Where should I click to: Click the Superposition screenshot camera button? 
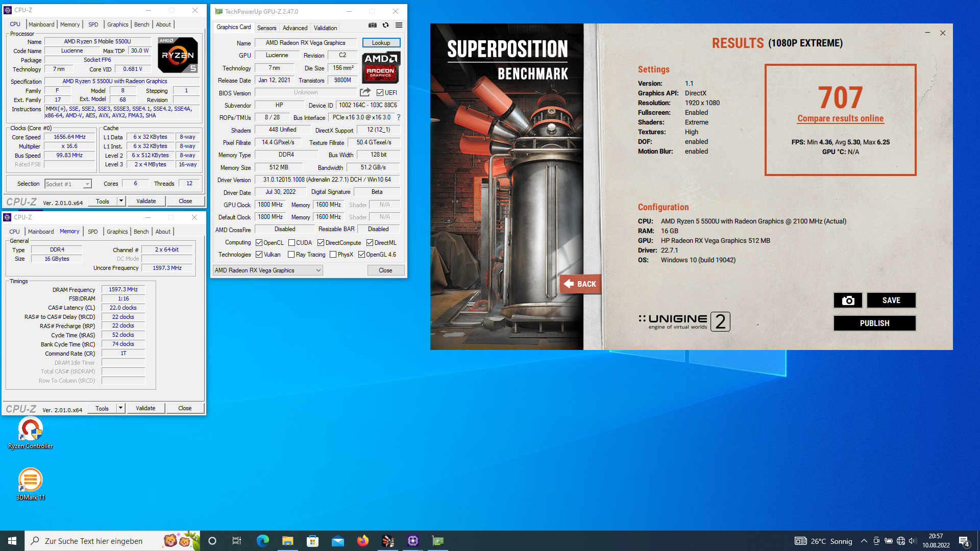[x=848, y=300]
